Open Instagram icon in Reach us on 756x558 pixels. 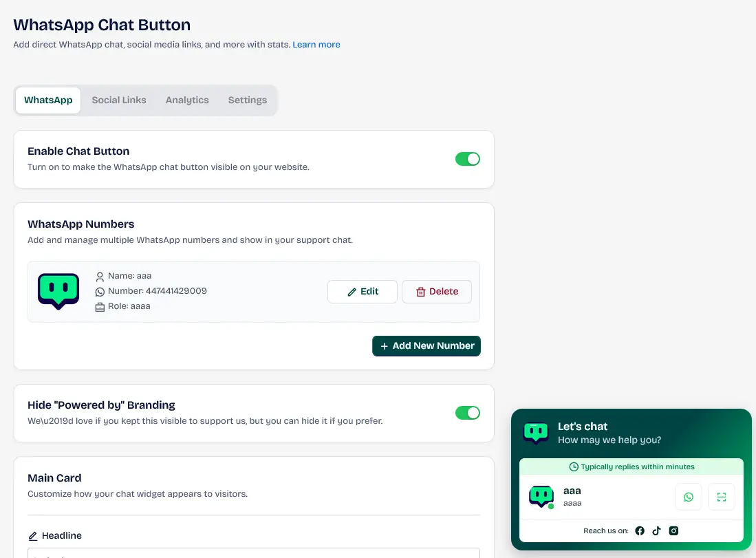coord(673,531)
